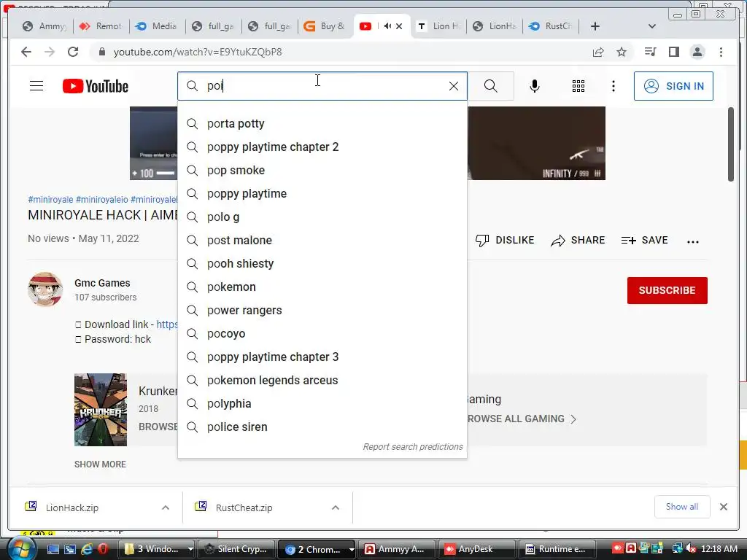
Task: Open YouTube settings three-dot menu
Action: pyautogui.click(x=613, y=86)
